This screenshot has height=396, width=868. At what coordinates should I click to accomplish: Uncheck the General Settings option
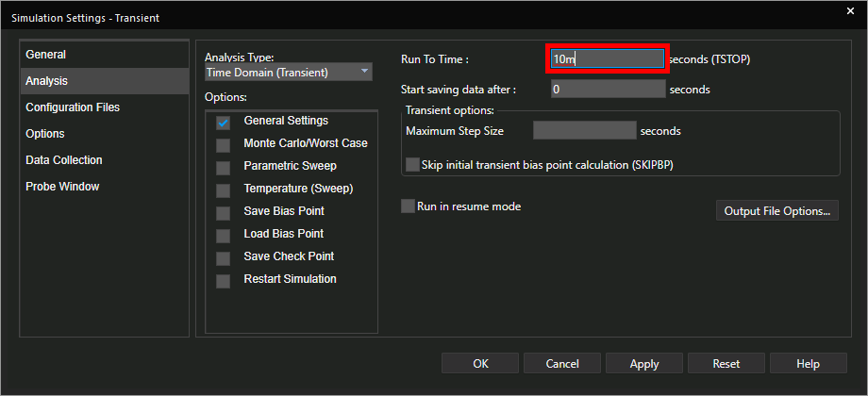(223, 123)
